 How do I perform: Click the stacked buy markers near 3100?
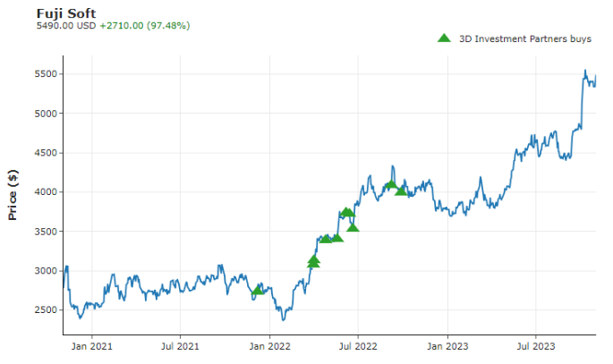click(313, 261)
